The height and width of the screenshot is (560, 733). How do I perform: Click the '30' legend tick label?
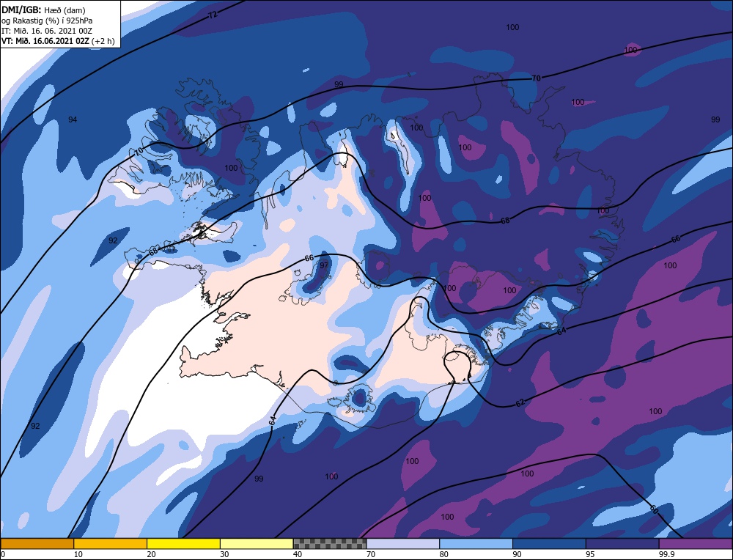click(224, 554)
